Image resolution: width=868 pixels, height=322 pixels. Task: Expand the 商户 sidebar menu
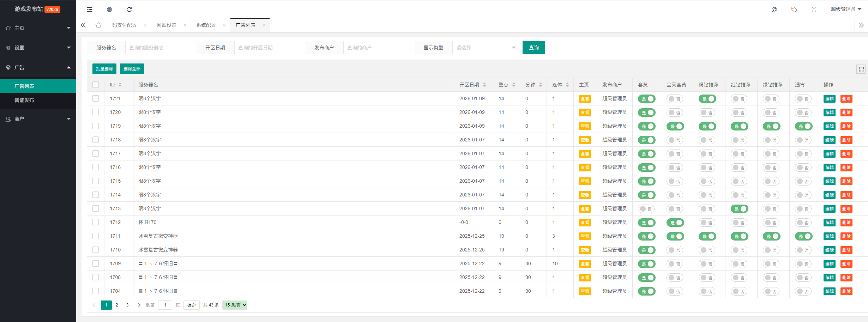click(38, 119)
